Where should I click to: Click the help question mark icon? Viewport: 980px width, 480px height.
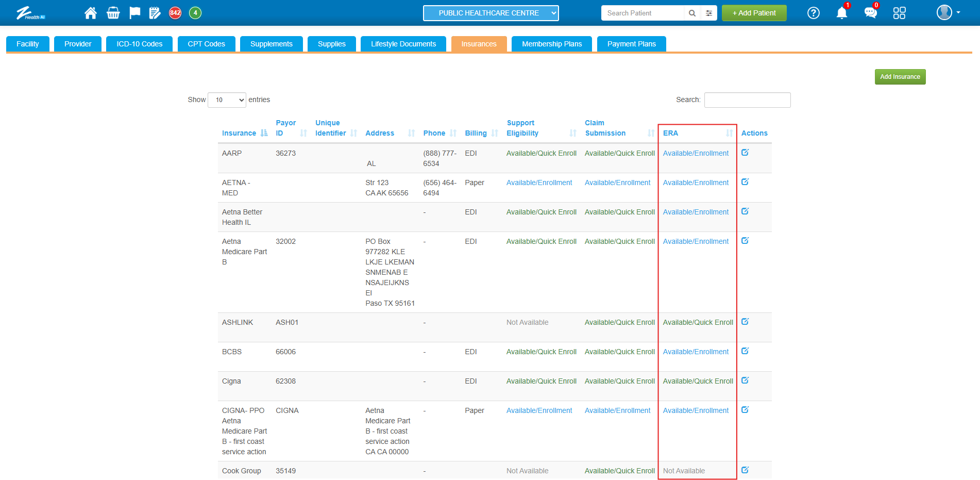pyautogui.click(x=813, y=13)
